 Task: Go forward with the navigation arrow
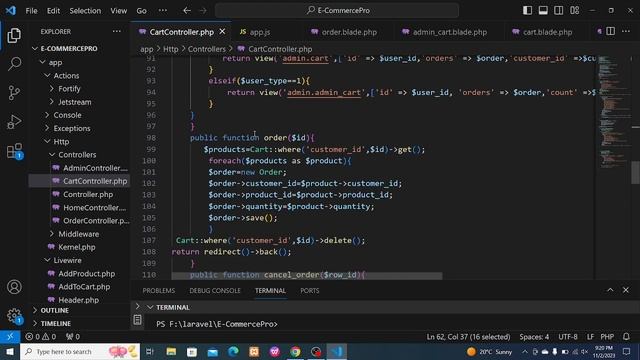click(x=203, y=11)
